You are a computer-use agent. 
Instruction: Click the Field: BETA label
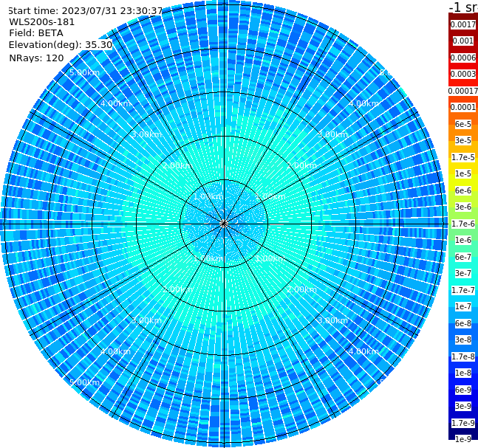tap(36, 33)
